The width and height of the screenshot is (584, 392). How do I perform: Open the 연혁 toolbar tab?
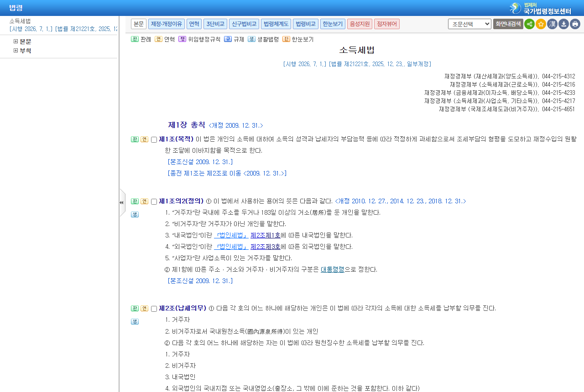194,24
